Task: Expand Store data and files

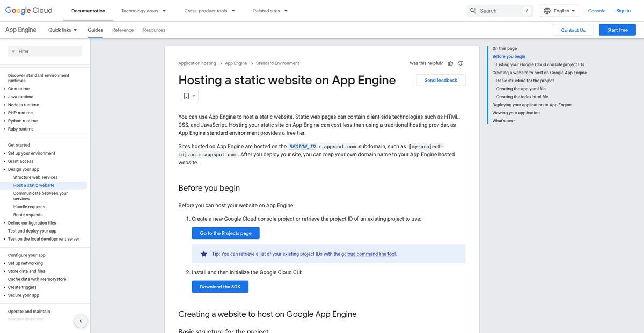Action: coord(5,271)
